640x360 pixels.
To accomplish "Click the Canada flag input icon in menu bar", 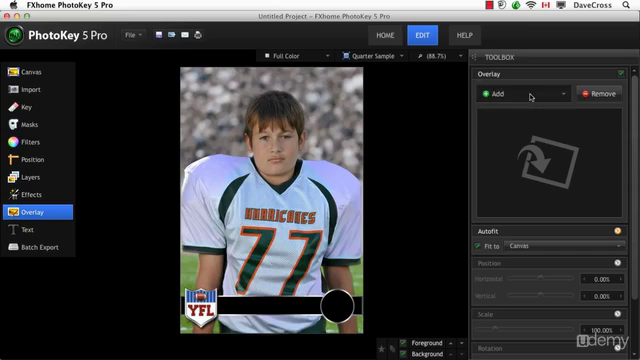I will (546, 5).
